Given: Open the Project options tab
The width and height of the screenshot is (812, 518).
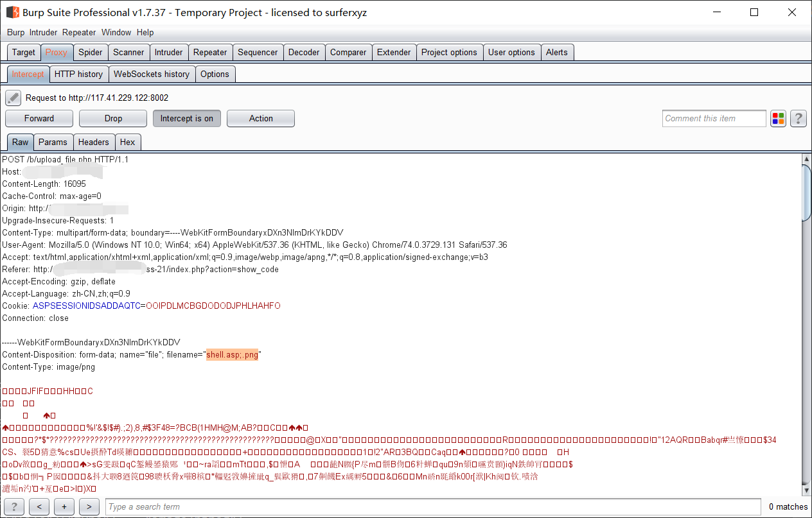Looking at the screenshot, I should tap(449, 53).
